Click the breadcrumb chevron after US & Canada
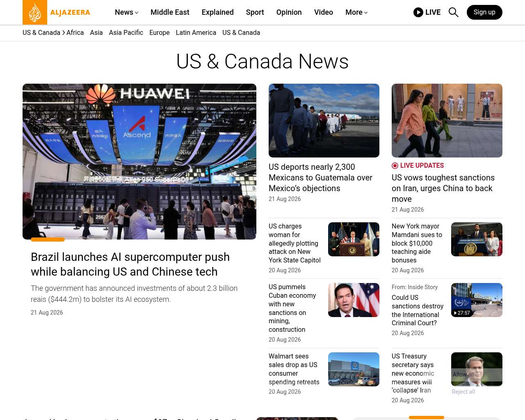The image size is (525, 420). coord(64,32)
